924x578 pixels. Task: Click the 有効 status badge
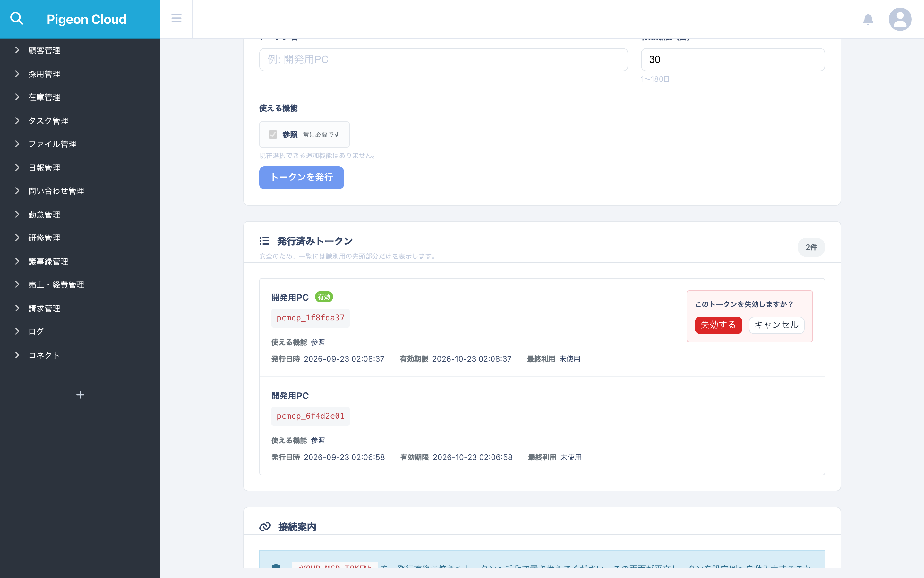coord(324,297)
